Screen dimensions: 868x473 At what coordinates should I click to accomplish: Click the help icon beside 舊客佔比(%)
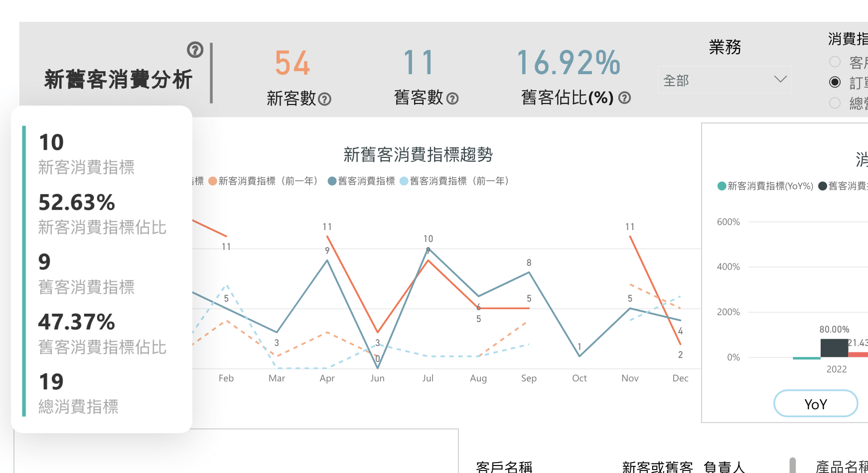click(624, 98)
